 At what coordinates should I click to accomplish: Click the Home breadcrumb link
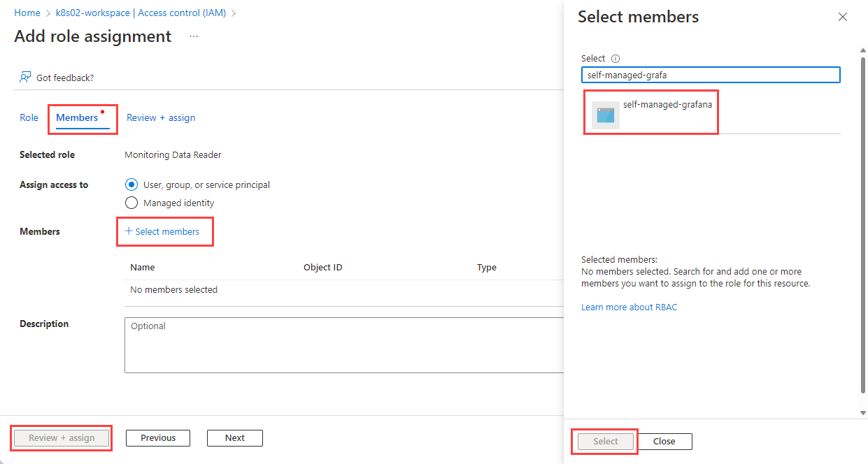pos(27,13)
